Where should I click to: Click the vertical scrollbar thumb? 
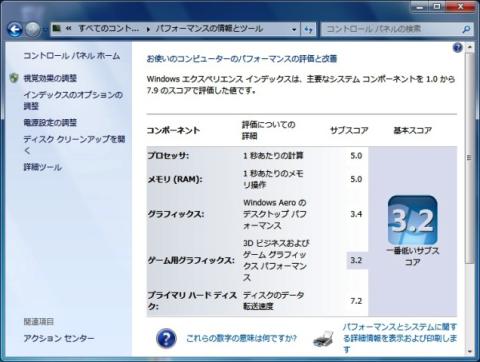pyautogui.click(x=469, y=158)
